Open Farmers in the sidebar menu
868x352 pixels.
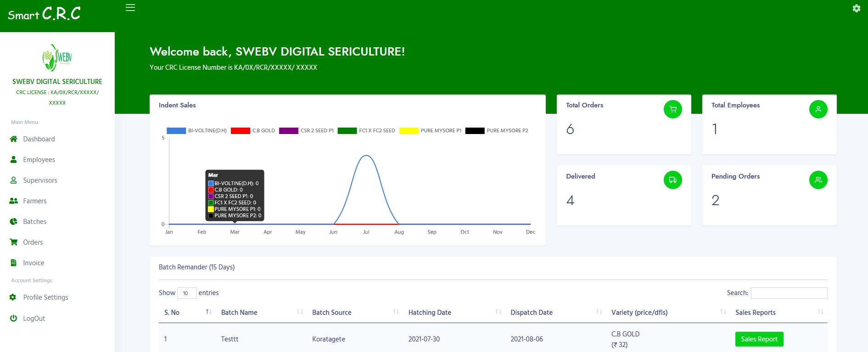click(x=34, y=201)
